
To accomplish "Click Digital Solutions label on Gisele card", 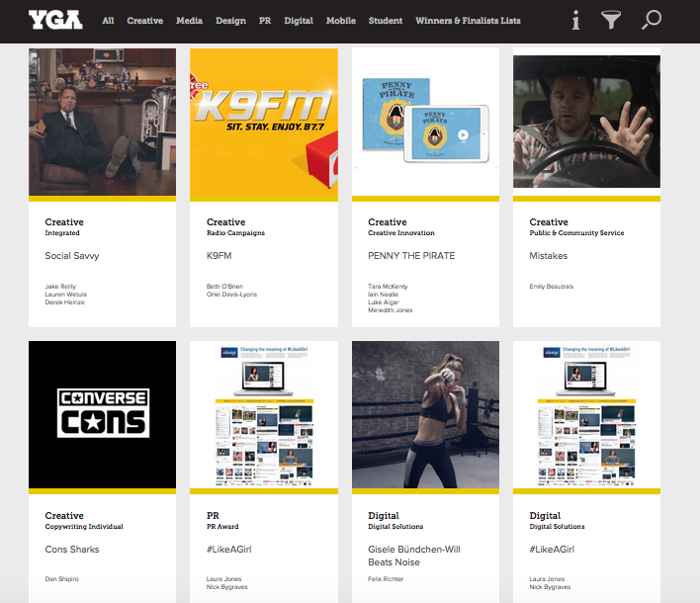I will pyautogui.click(x=395, y=527).
